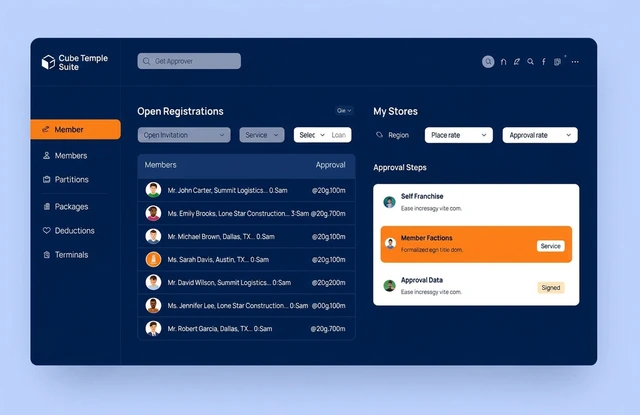Click the magnifier inside Get Approver search
Image resolution: width=640 pixels, height=415 pixels.
(146, 61)
